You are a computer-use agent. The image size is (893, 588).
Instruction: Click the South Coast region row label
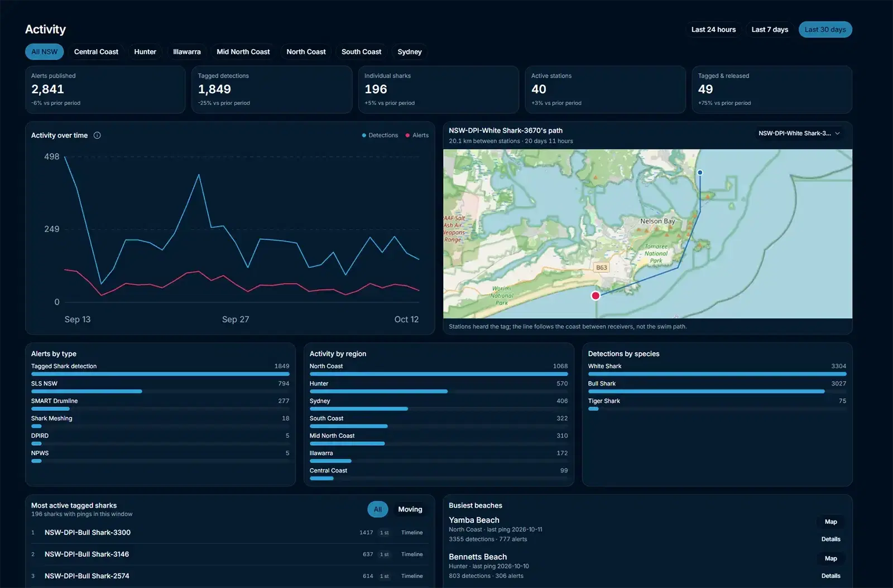click(x=327, y=418)
